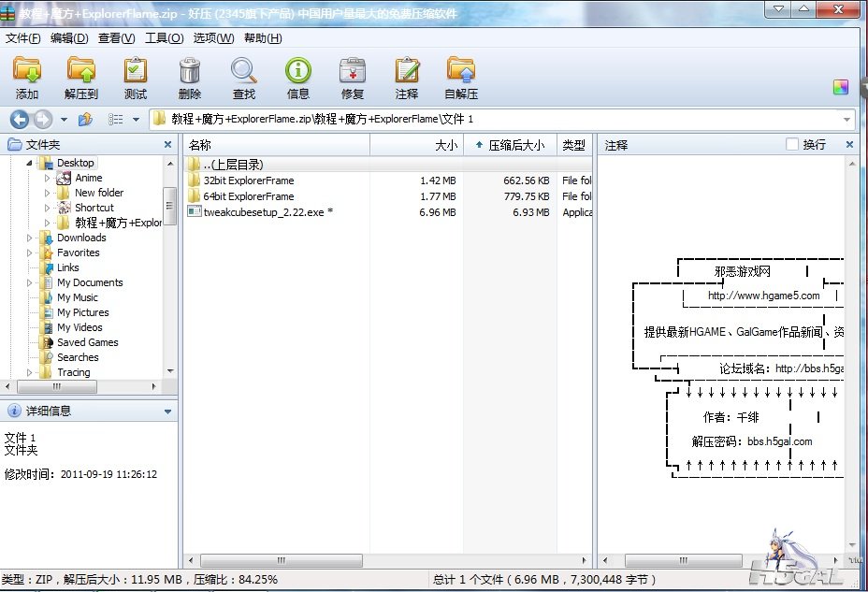Collapse the 详细信息 details panel

click(168, 411)
